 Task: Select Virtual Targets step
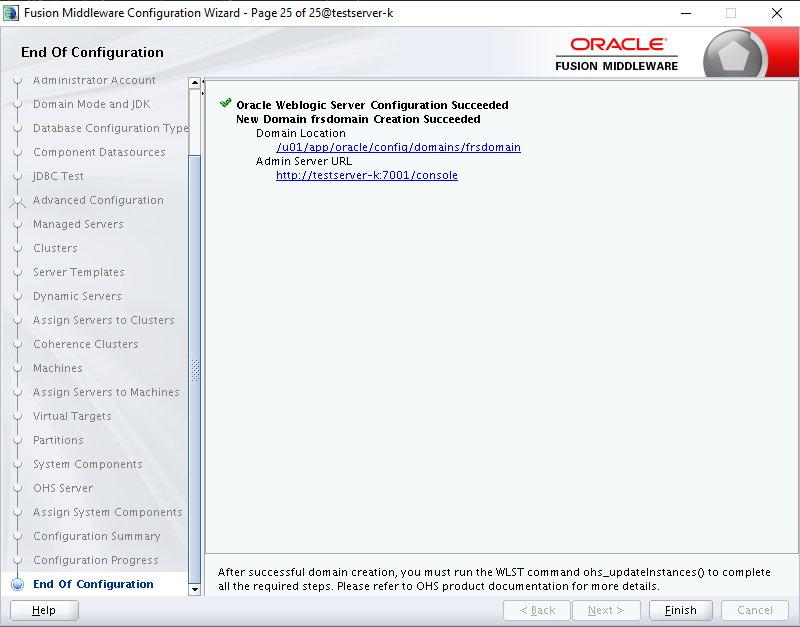72,416
